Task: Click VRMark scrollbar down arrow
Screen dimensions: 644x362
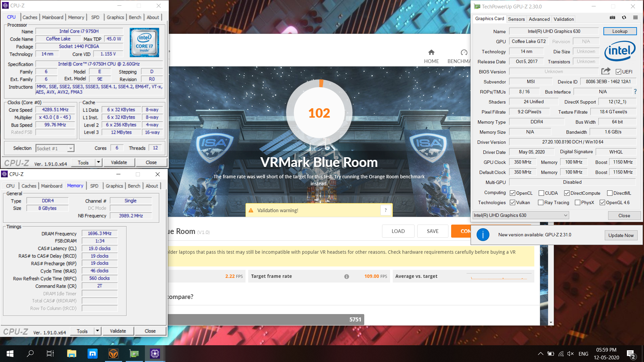Action: [x=551, y=322]
